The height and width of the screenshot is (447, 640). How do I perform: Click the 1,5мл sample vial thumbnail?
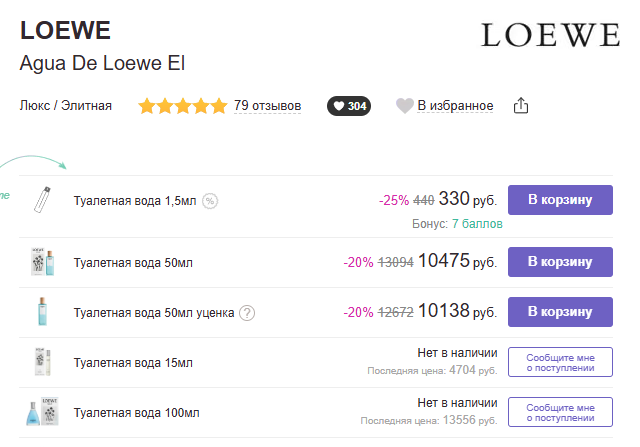coord(42,199)
